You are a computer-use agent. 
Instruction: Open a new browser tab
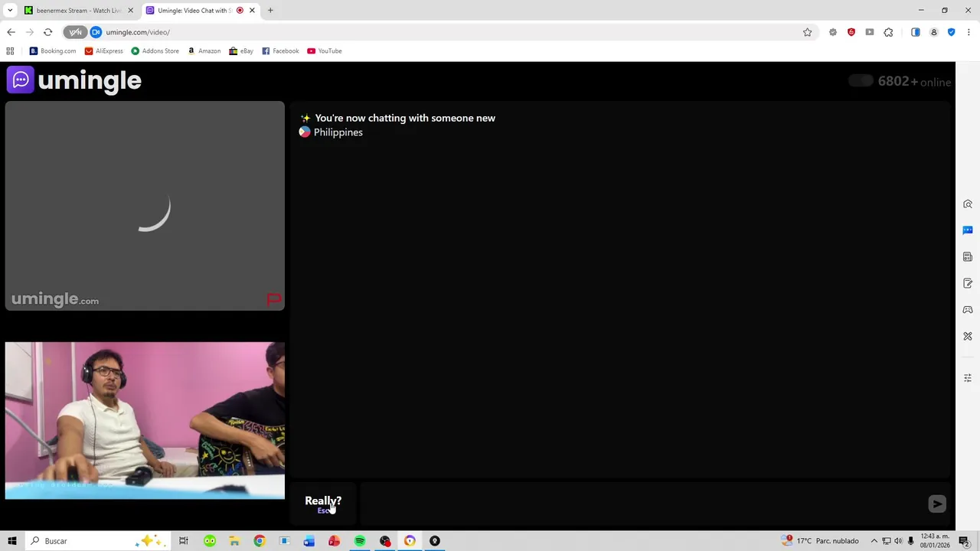click(x=270, y=11)
